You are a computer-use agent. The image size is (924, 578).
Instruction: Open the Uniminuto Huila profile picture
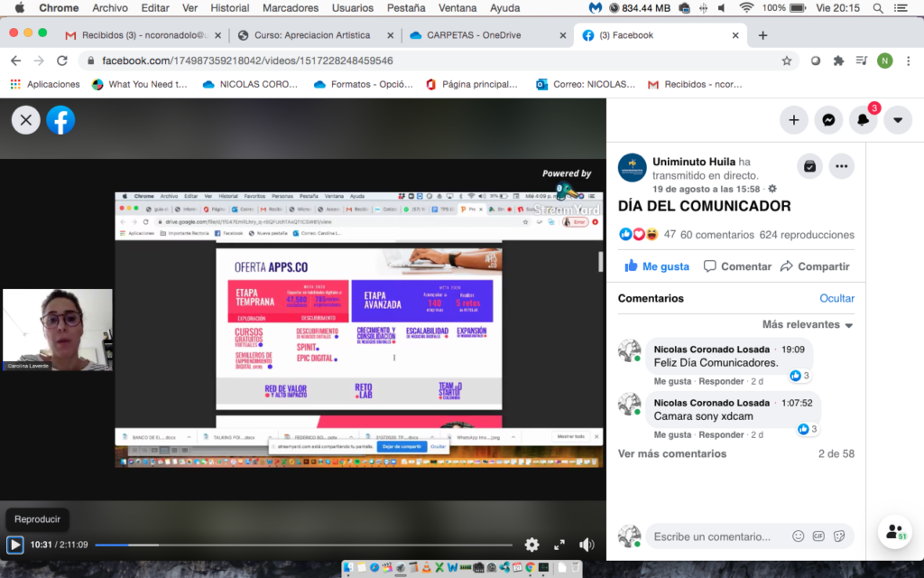tap(633, 167)
